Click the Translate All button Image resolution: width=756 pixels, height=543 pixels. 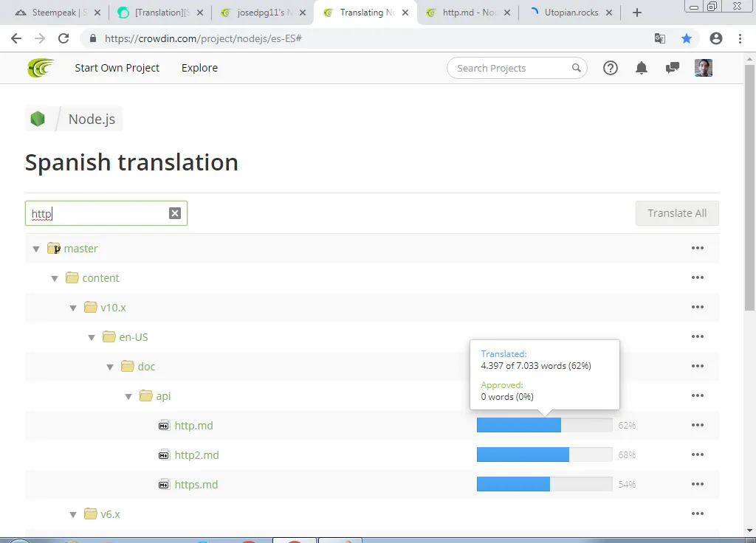(x=677, y=213)
